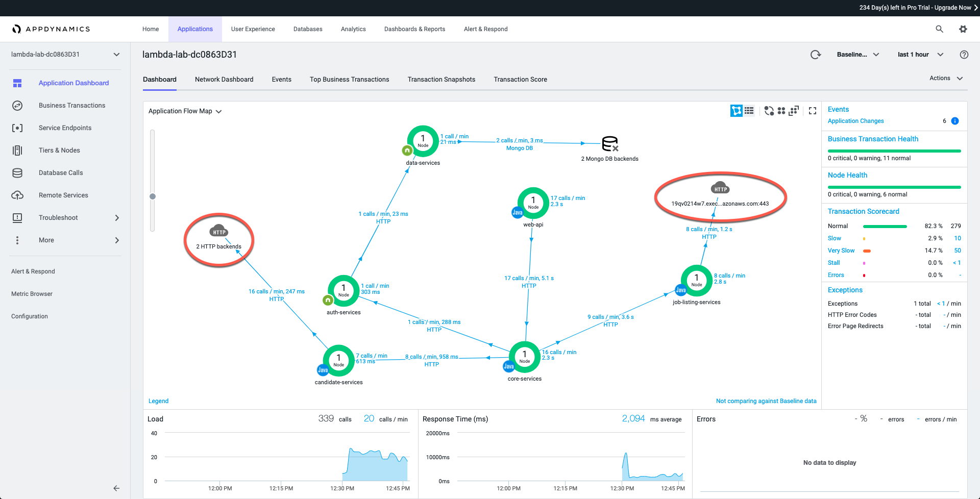Viewport: 980px width, 499px height.
Task: Select the core-services node
Action: (x=525, y=357)
